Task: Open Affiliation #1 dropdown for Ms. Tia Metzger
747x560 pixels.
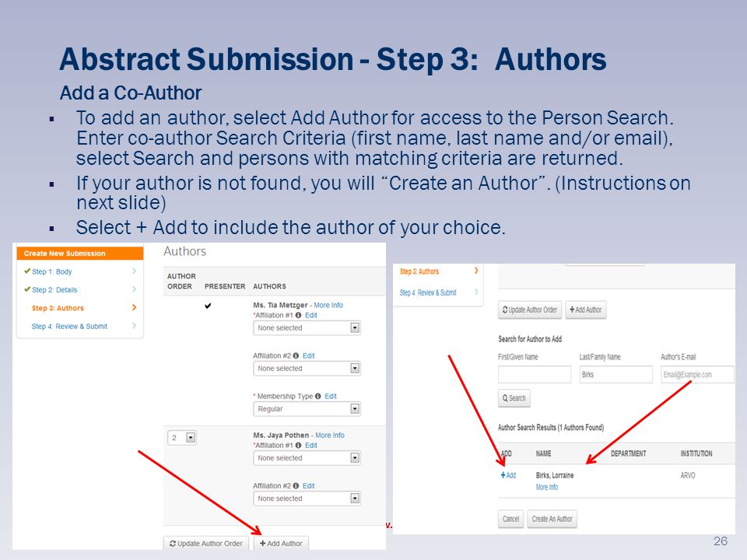Action: 307,328
